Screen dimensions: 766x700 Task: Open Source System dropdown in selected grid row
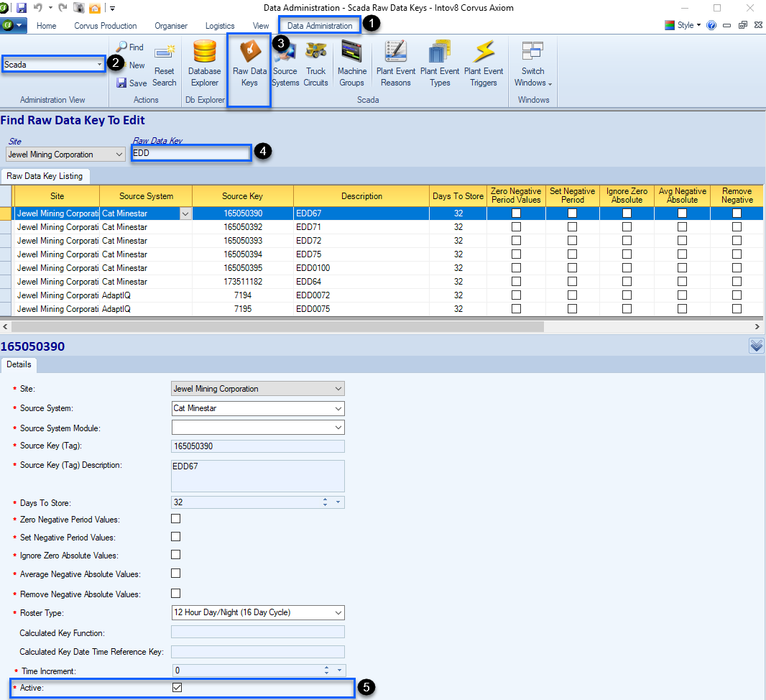point(185,213)
